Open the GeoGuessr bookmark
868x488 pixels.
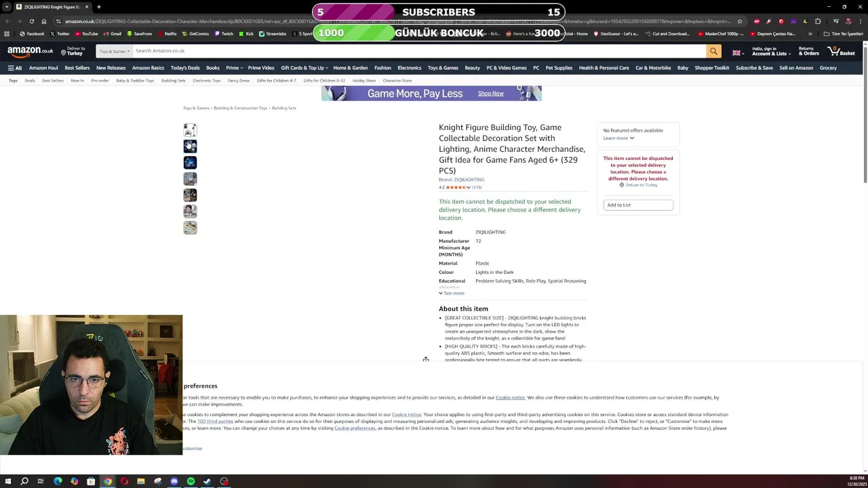click(616, 34)
